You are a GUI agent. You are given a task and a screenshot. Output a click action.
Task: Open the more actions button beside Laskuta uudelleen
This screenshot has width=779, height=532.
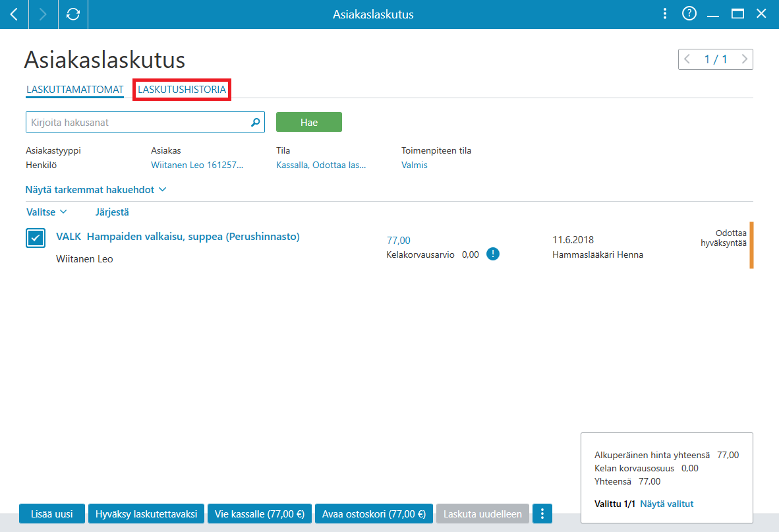[x=542, y=514]
